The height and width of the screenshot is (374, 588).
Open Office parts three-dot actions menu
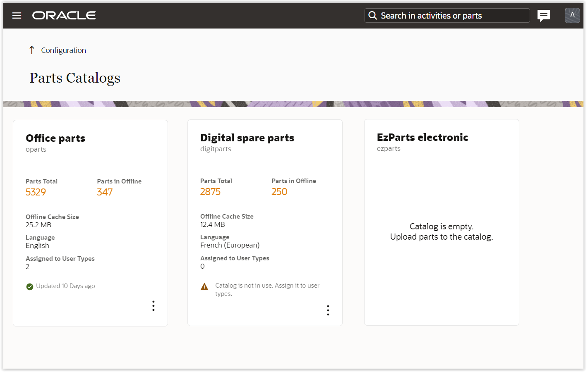point(154,306)
